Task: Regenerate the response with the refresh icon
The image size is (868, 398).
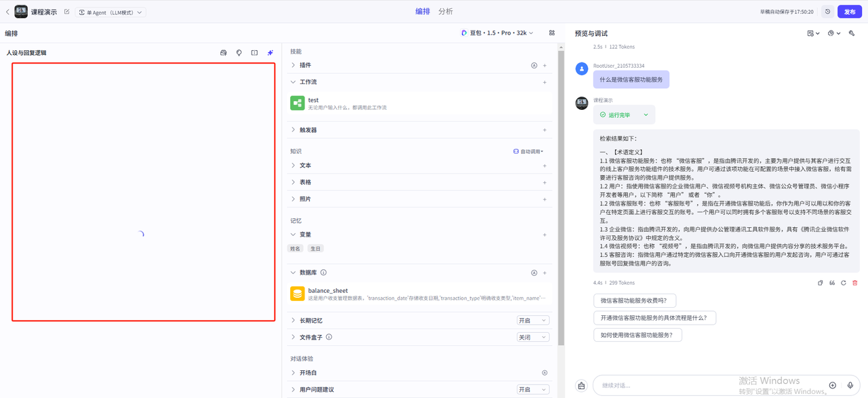Action: click(x=844, y=283)
